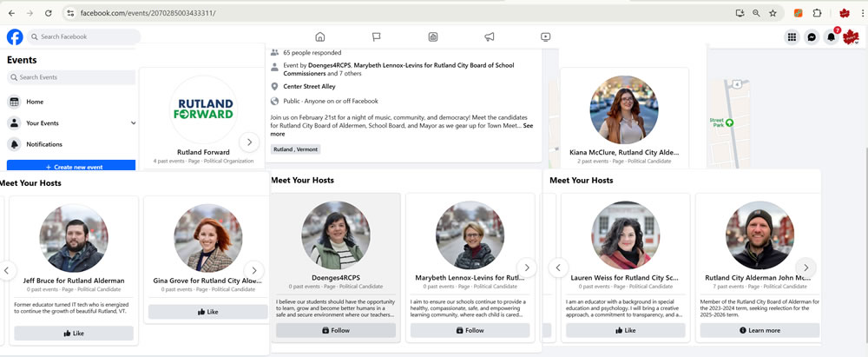The image size is (868, 357).
Task: Open the site information icon in address bar
Action: [x=69, y=13]
